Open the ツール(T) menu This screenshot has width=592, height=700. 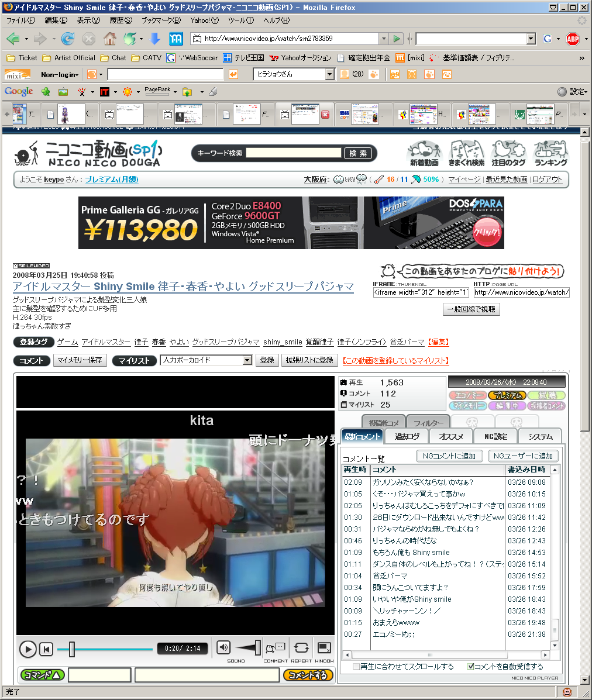pyautogui.click(x=241, y=20)
